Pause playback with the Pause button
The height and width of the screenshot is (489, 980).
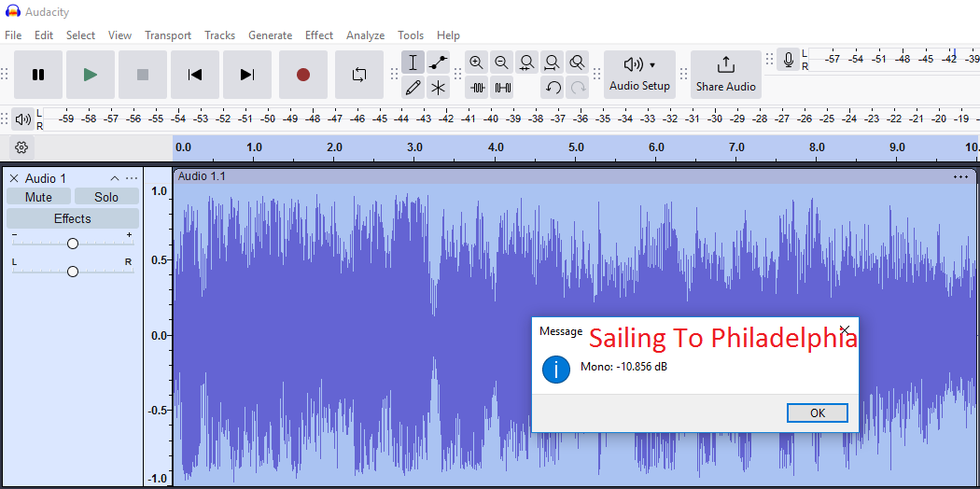tap(38, 75)
